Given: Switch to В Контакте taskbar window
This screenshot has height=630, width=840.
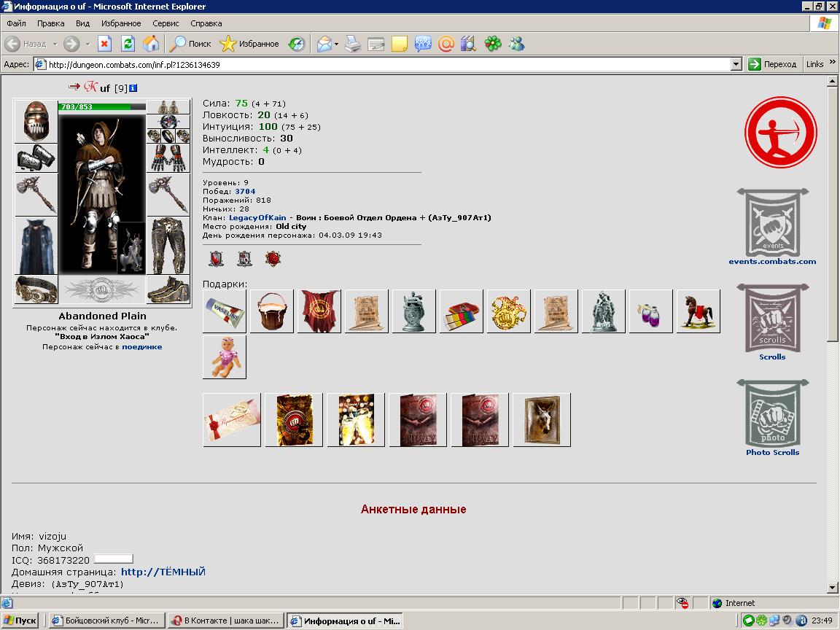Looking at the screenshot, I should [x=225, y=621].
